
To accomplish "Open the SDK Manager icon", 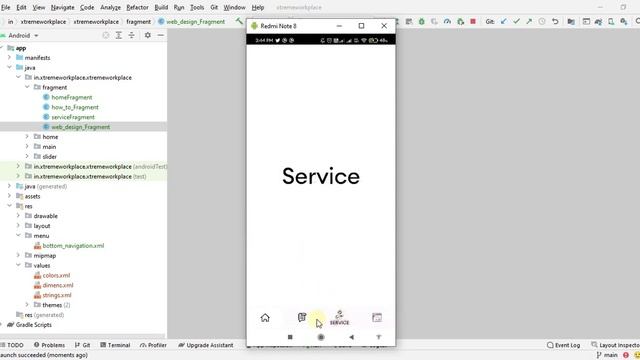I will click(624, 22).
